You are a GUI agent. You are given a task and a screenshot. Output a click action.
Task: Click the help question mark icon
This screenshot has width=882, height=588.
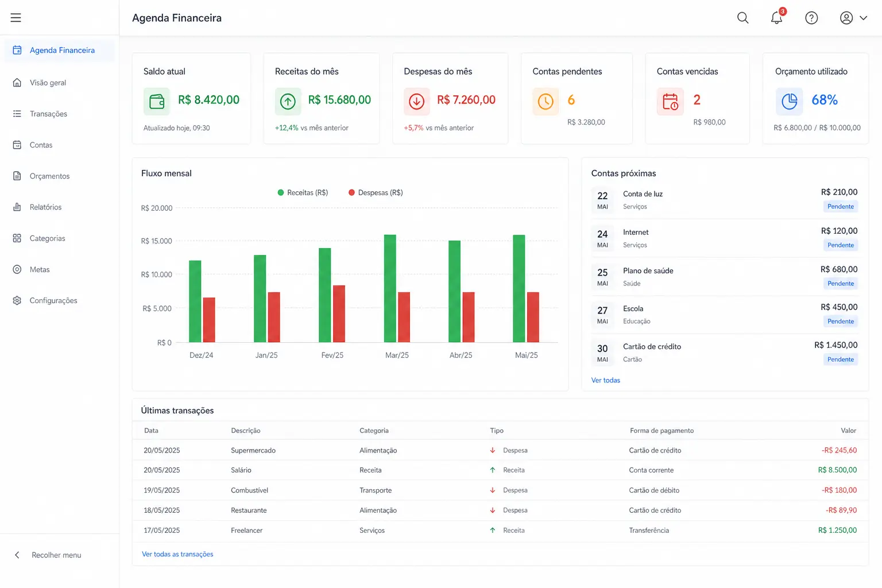[x=811, y=18]
